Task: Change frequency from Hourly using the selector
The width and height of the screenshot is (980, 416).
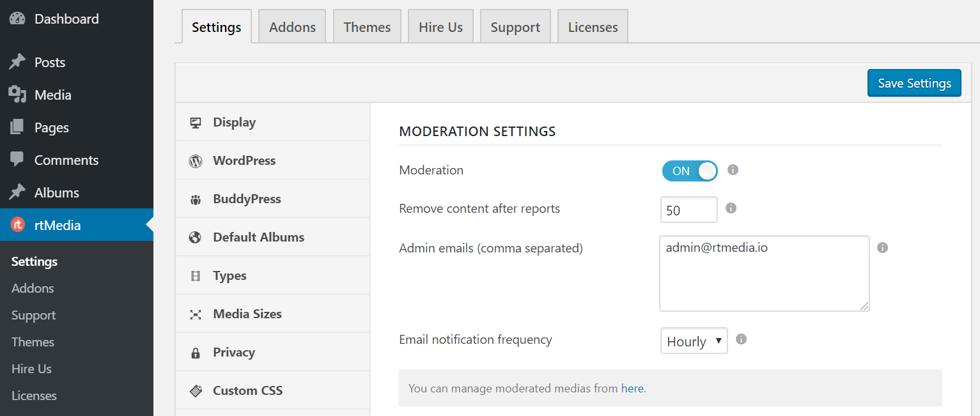Action: 694,341
